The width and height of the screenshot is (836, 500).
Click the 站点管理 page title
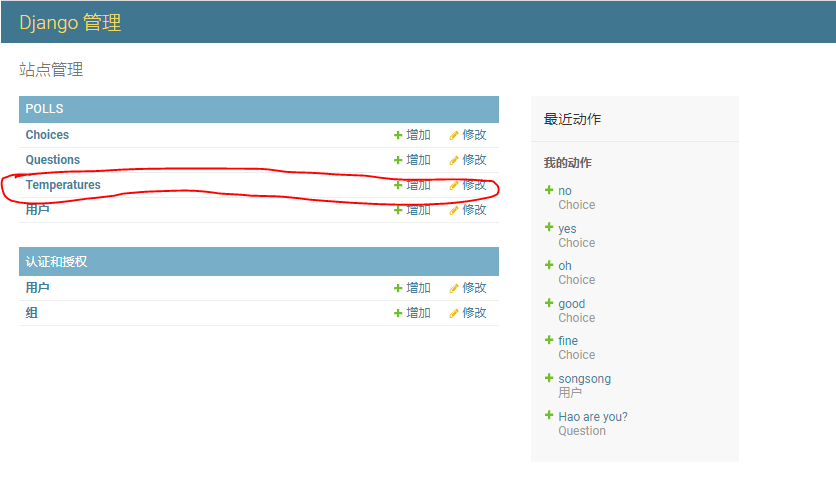point(51,69)
